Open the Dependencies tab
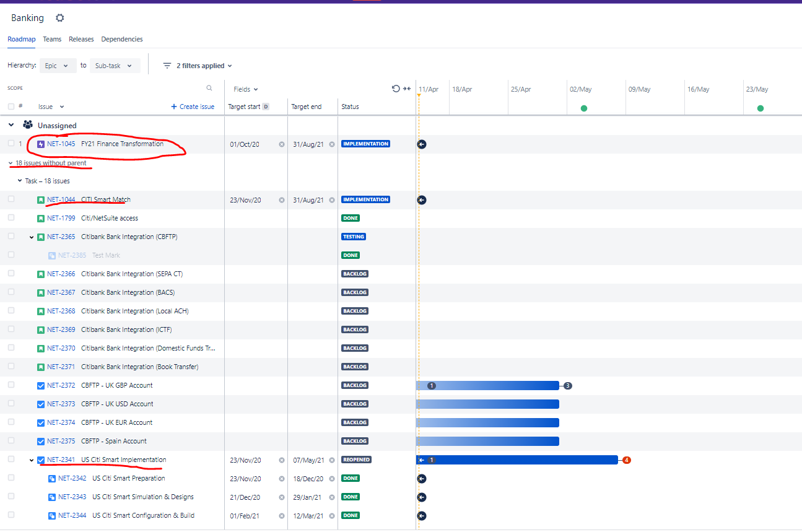The width and height of the screenshot is (802, 532). 122,39
